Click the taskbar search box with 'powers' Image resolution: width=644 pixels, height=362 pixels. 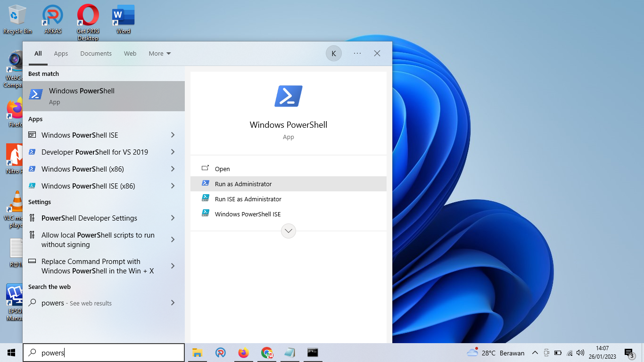click(x=104, y=353)
